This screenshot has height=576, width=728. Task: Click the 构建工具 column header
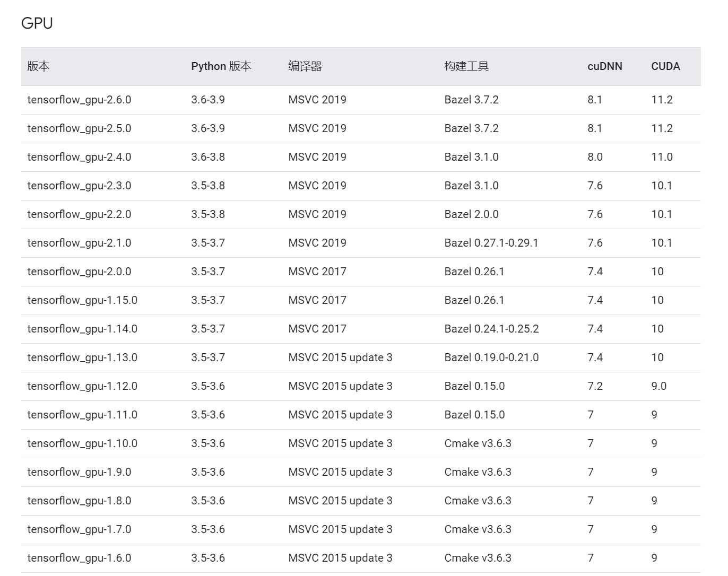point(466,66)
